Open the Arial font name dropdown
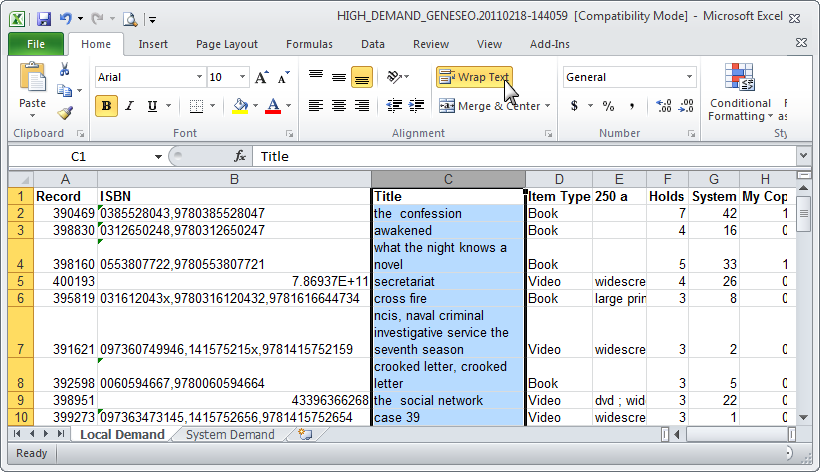The image size is (820, 472). click(x=199, y=77)
